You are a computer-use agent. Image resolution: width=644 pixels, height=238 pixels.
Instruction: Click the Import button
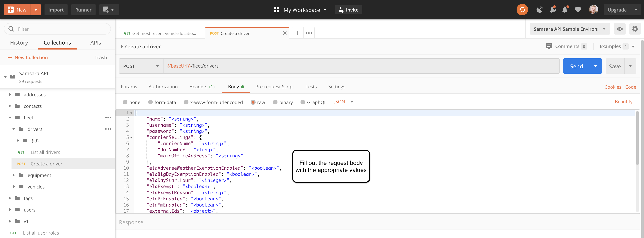click(56, 10)
